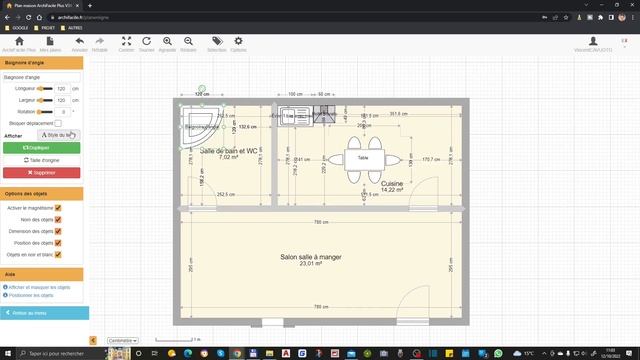Click the Aide panel header
The image size is (640, 360).
(x=42, y=274)
